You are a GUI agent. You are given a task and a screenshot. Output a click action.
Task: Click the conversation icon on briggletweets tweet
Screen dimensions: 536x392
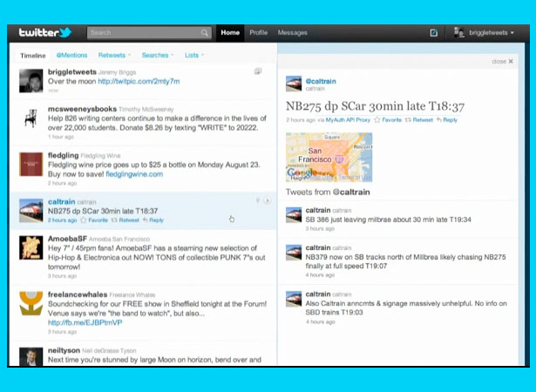258,71
